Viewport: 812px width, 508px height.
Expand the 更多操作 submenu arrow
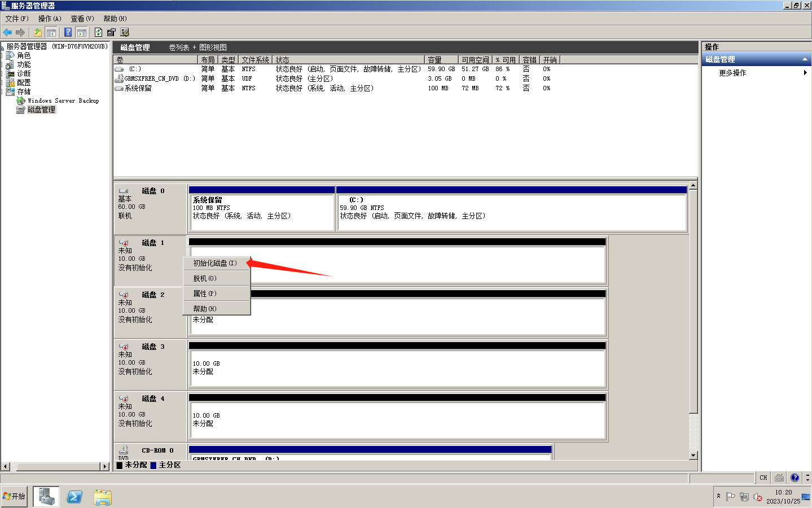click(805, 73)
